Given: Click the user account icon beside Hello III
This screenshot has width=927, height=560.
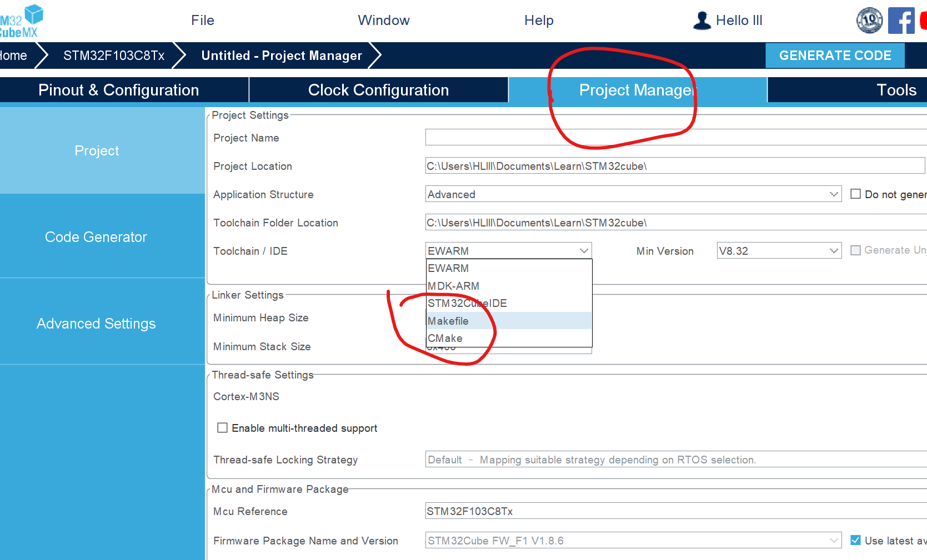Looking at the screenshot, I should tap(702, 21).
